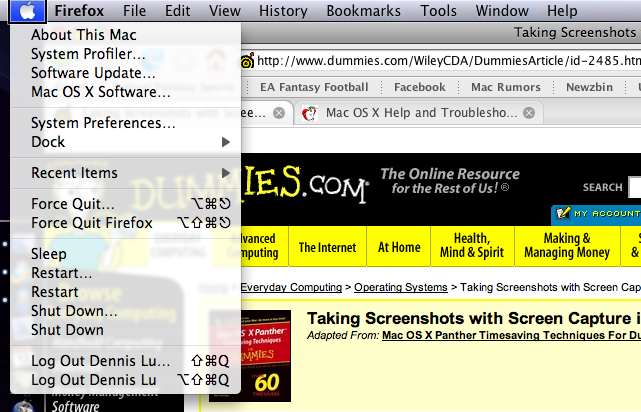The image size is (641, 412).
Task: Open Newzbin bookmark
Action: tap(589, 87)
